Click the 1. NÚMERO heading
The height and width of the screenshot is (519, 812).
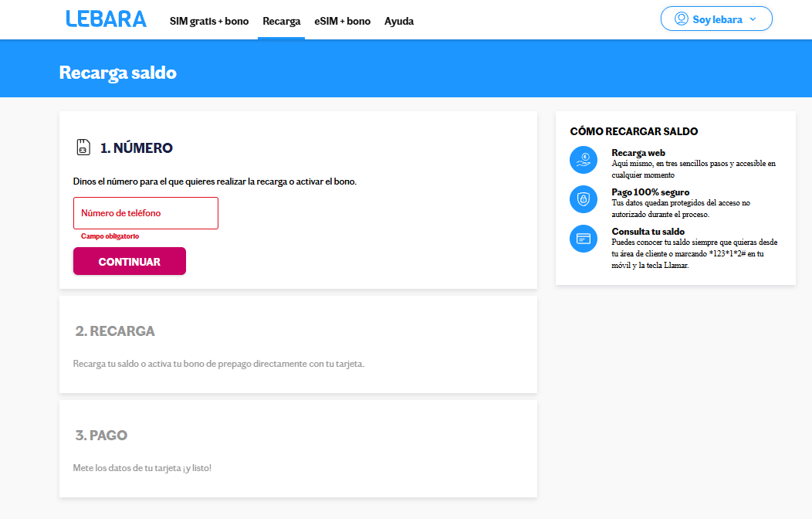pyautogui.click(x=136, y=148)
